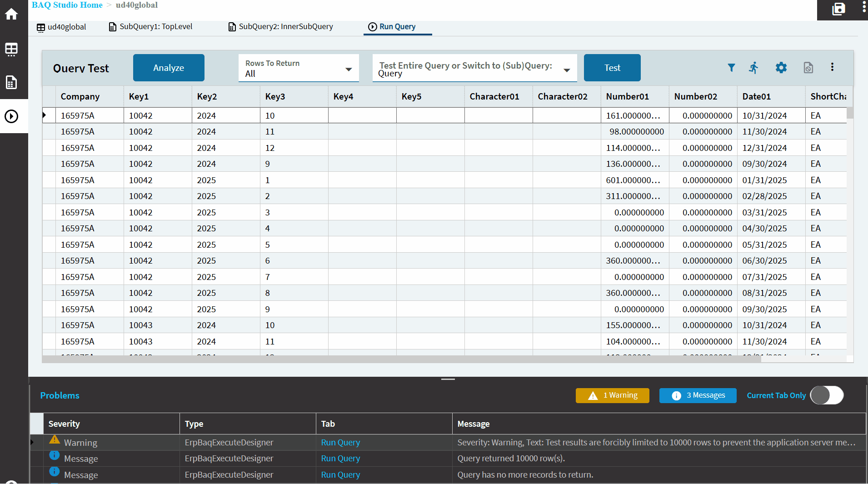Image resolution: width=868 pixels, height=484 pixels.
Task: Toggle the Current Tab Only switch
Action: [x=827, y=395]
